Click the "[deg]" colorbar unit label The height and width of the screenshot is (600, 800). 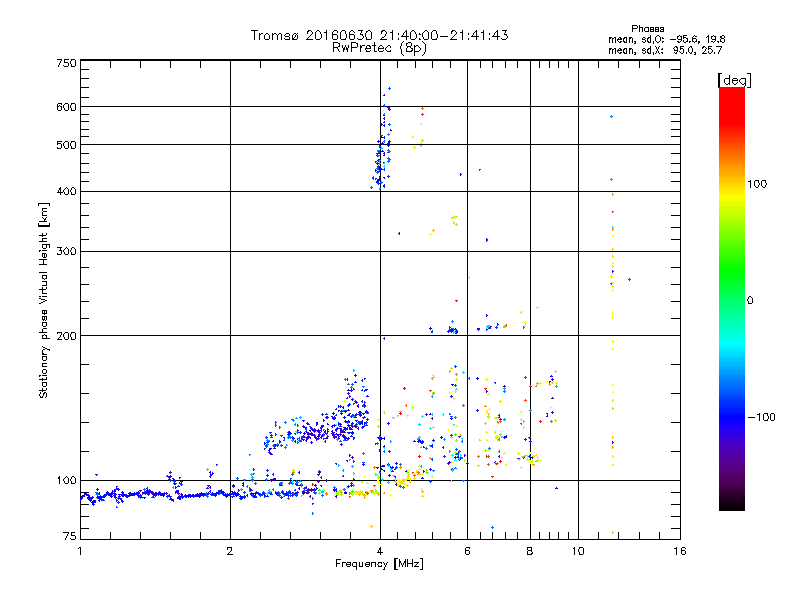click(x=734, y=80)
